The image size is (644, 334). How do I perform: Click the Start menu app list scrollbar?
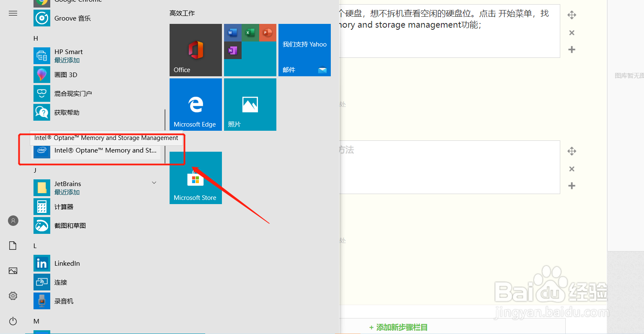tap(165, 137)
